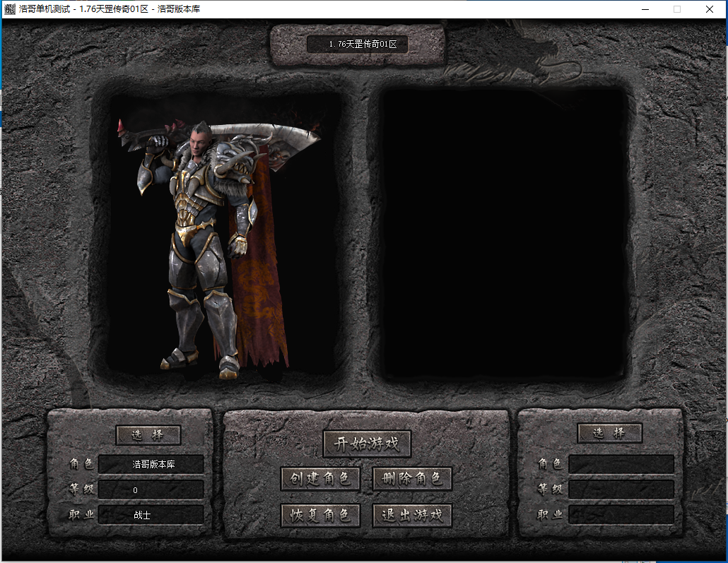The width and height of the screenshot is (728, 563).
Task: Click the empty 等级 field in the right panel
Action: point(621,490)
